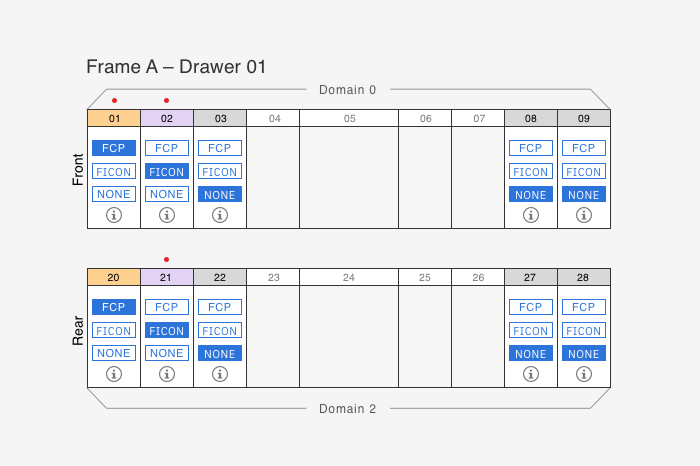The image size is (700, 466).
Task: Set slot 01 to FICON mode
Action: click(114, 171)
